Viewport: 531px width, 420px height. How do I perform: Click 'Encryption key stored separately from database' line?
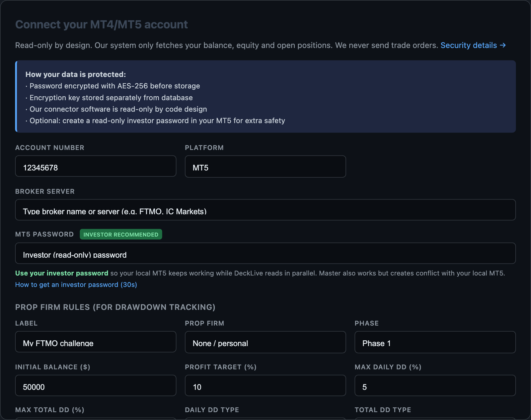pyautogui.click(x=109, y=98)
